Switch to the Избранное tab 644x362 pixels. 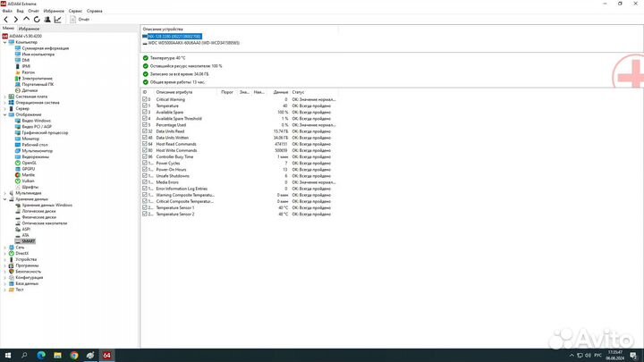(29, 29)
